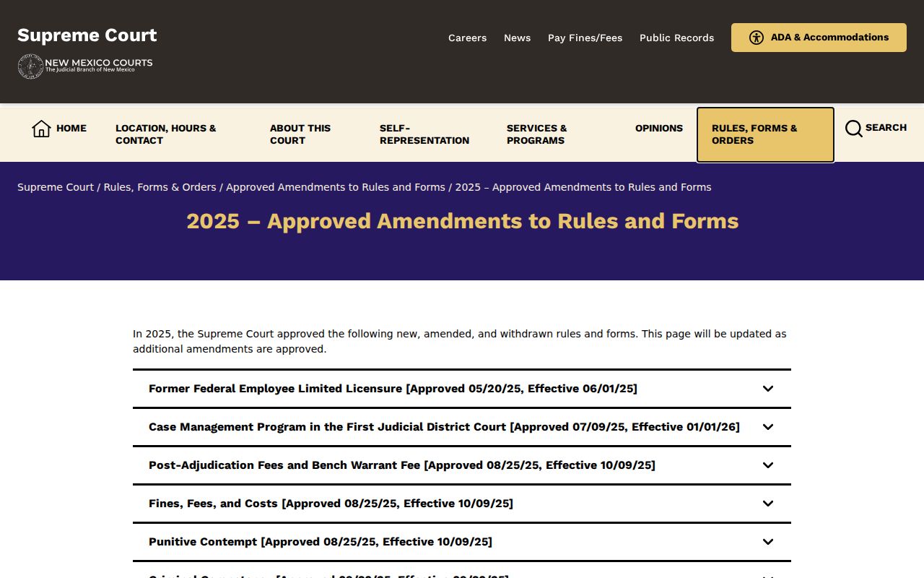The height and width of the screenshot is (578, 924).
Task: Click Rules, Forms & Orders breadcrumb
Action: tap(160, 187)
